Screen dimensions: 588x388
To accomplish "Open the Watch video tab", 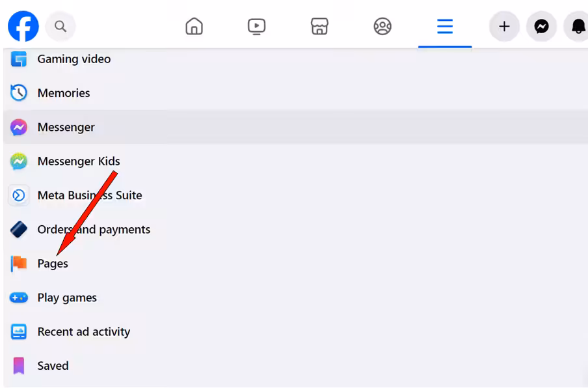I will (x=256, y=26).
